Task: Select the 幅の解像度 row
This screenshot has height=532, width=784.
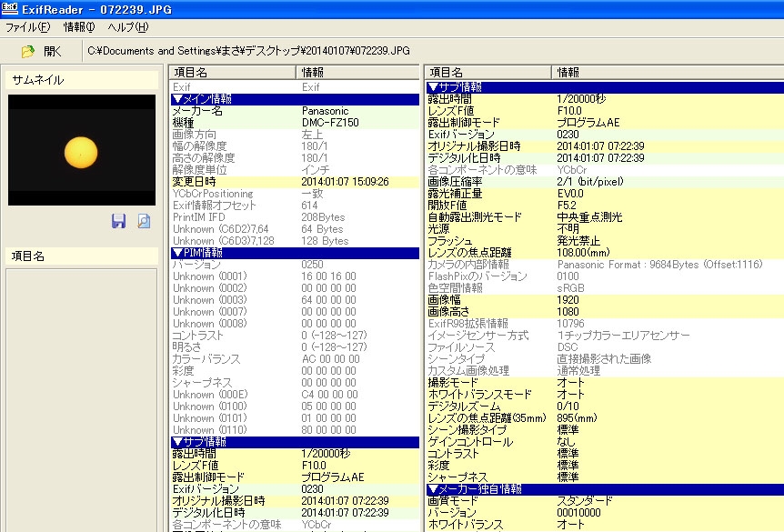Action: [x=295, y=146]
